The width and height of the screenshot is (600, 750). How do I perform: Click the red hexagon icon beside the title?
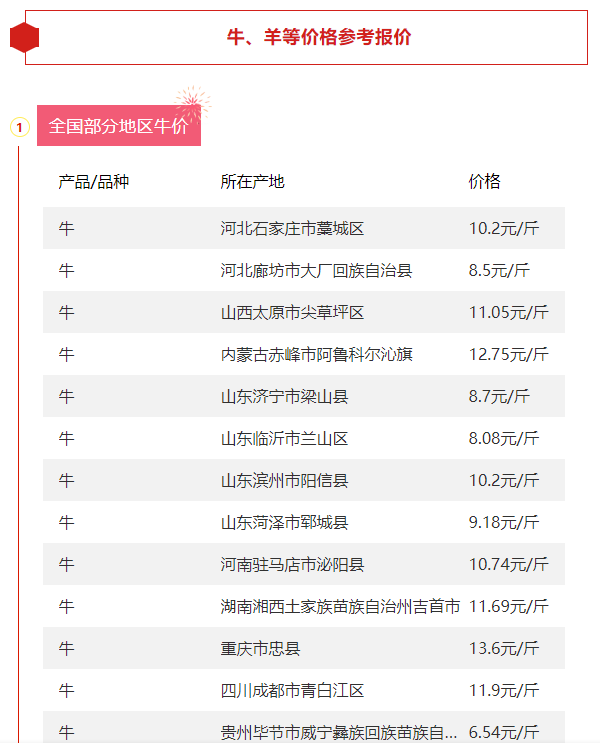(24, 38)
